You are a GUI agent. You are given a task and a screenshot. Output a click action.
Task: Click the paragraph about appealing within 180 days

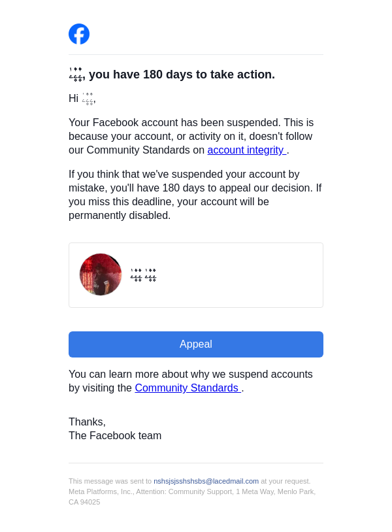(x=195, y=195)
